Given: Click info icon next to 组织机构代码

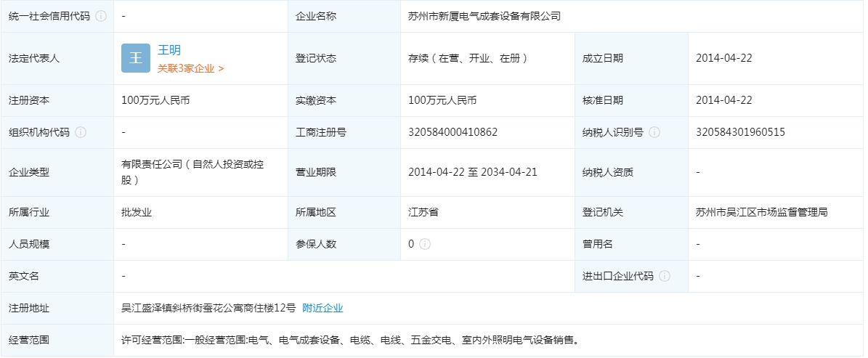Looking at the screenshot, I should point(81,132).
